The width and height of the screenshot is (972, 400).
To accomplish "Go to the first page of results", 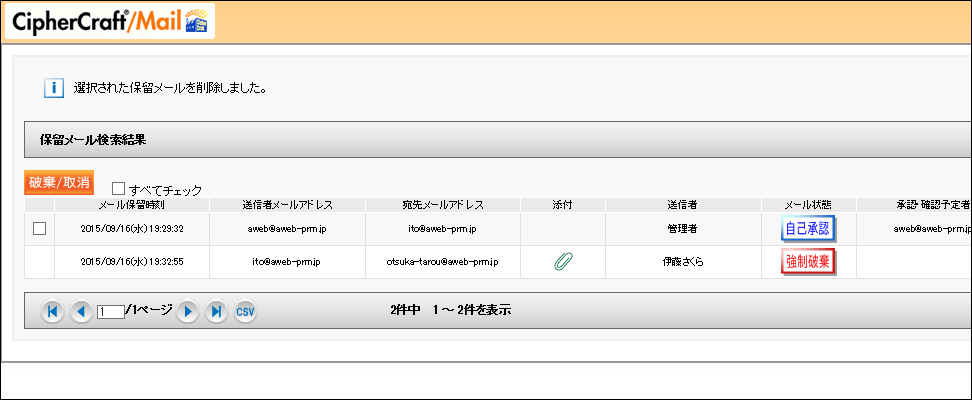I will (53, 312).
